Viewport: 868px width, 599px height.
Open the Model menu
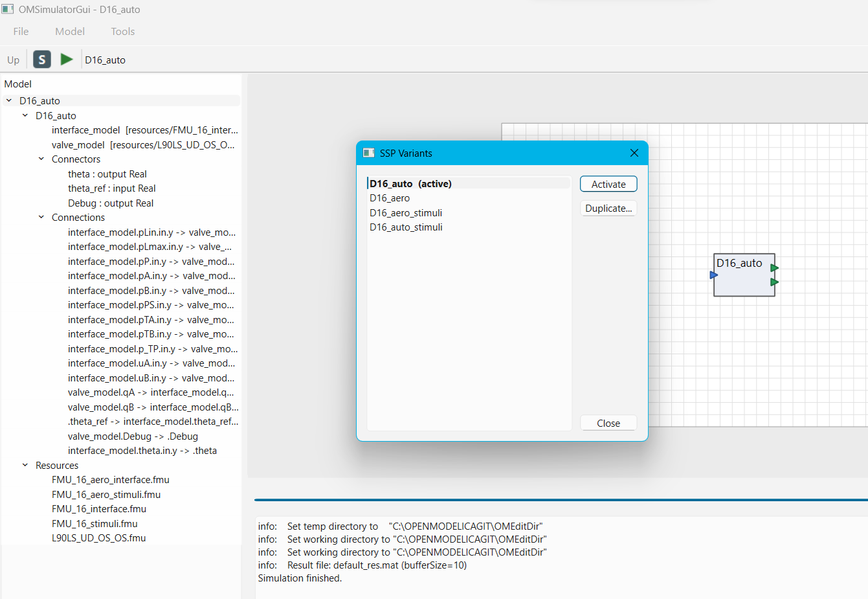click(70, 31)
